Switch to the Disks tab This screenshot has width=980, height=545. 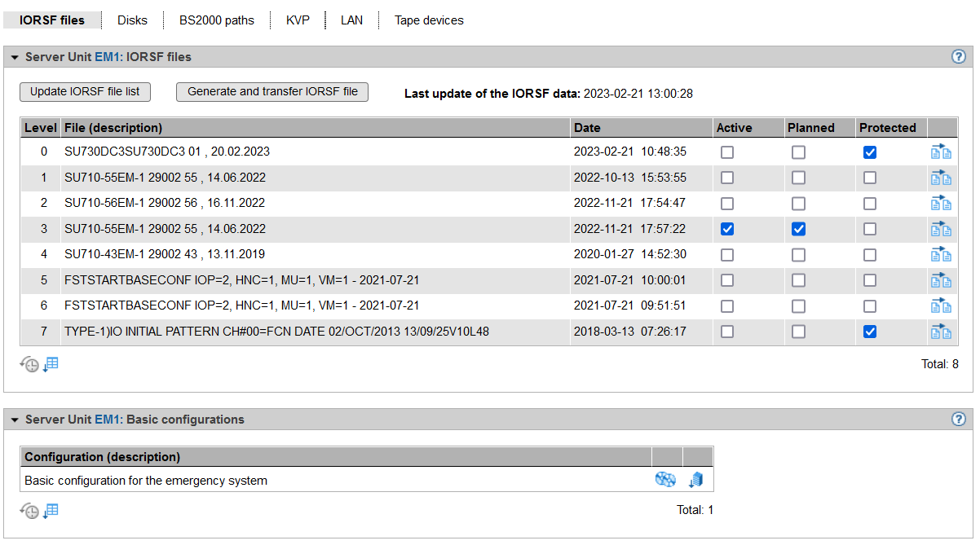point(132,20)
